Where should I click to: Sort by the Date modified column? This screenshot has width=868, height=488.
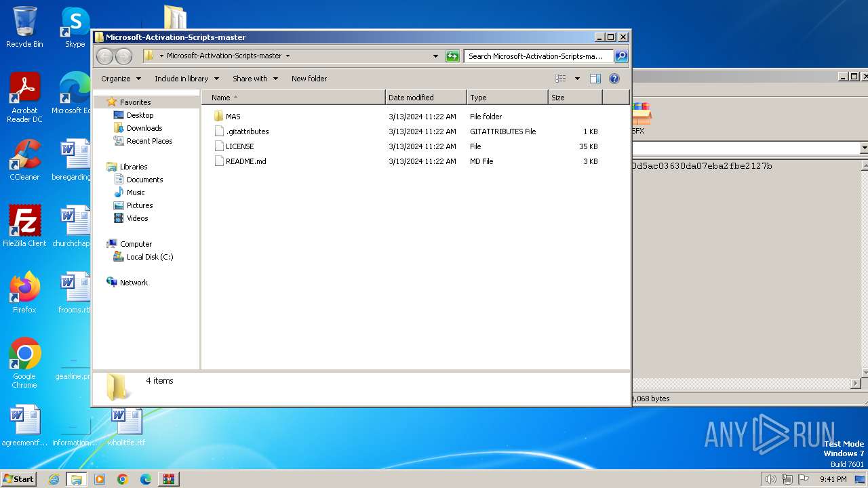tap(426, 98)
